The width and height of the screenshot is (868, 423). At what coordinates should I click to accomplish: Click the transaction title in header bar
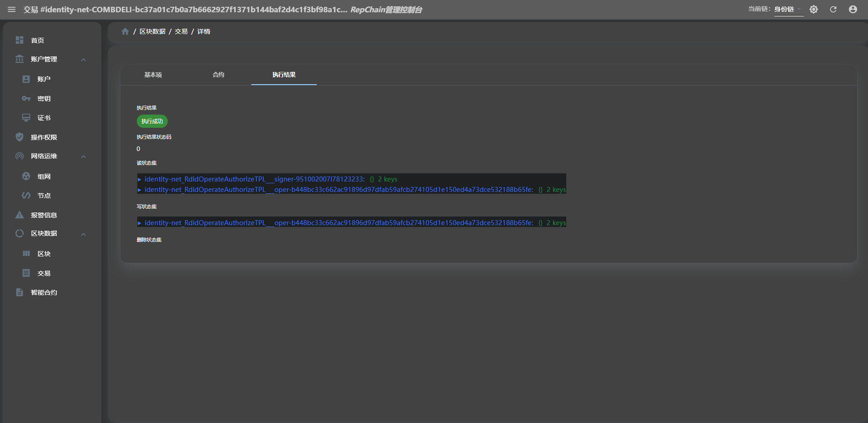(x=185, y=10)
